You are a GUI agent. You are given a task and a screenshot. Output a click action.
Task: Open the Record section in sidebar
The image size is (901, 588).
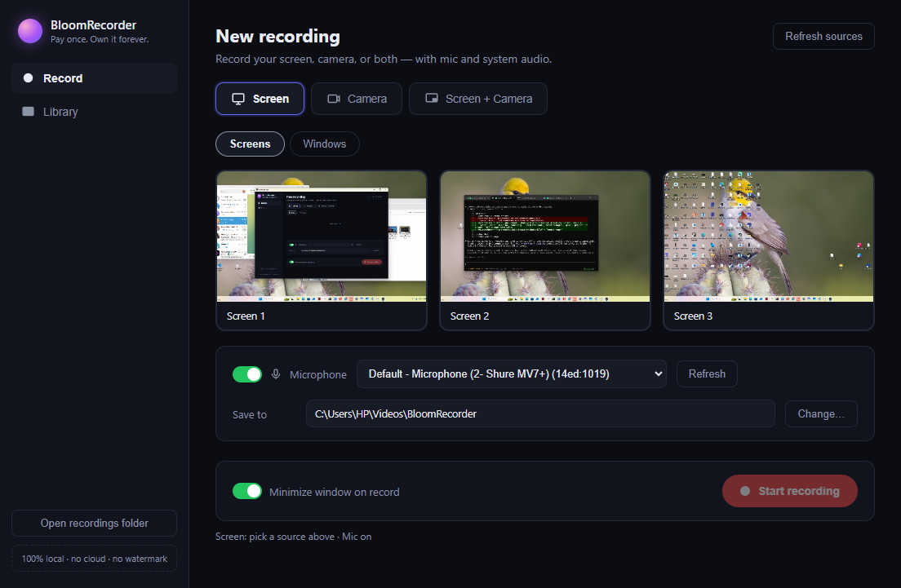[x=94, y=78]
